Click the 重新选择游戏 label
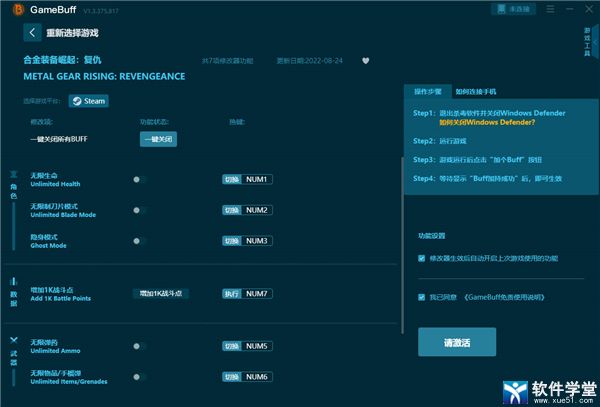This screenshot has width=600, height=407. [x=72, y=33]
